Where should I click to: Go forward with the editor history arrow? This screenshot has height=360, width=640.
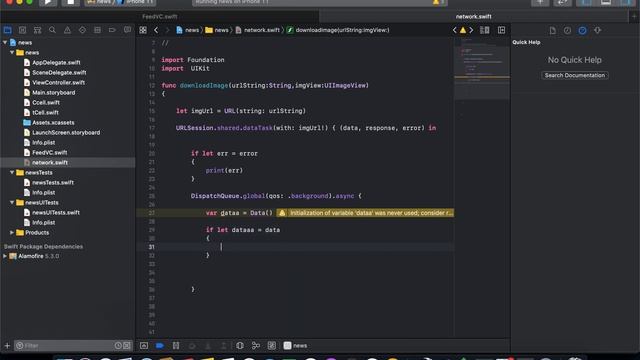167,30
